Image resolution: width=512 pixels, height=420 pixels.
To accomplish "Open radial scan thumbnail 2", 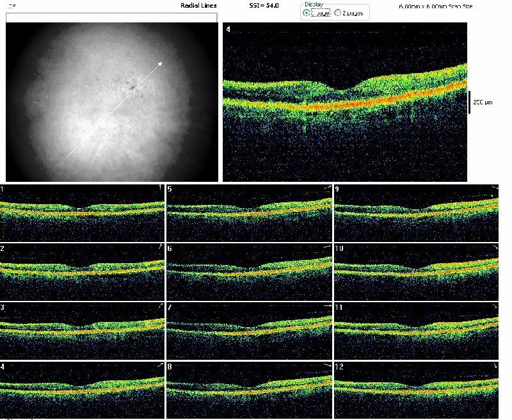I will pyautogui.click(x=83, y=271).
